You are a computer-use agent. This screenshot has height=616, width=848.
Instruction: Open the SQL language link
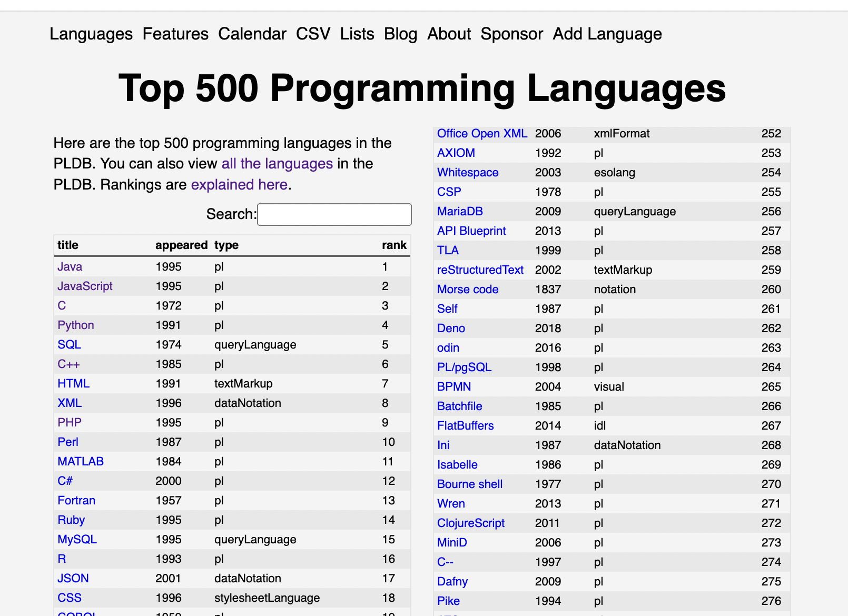click(x=69, y=345)
